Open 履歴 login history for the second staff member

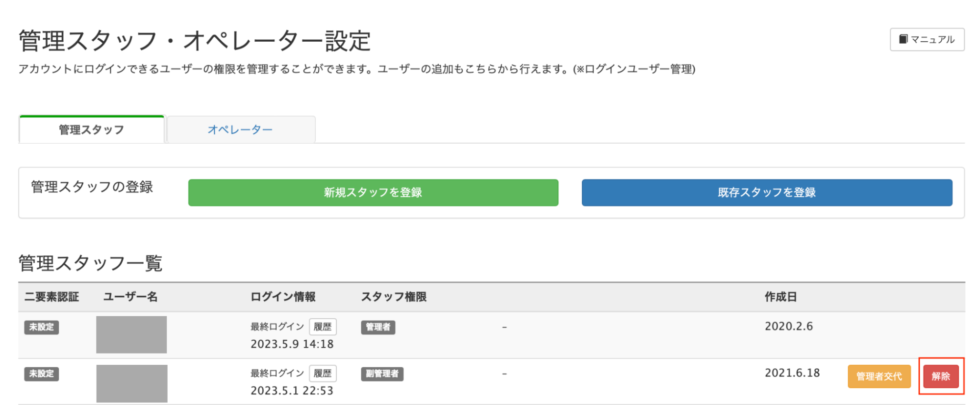click(x=323, y=373)
